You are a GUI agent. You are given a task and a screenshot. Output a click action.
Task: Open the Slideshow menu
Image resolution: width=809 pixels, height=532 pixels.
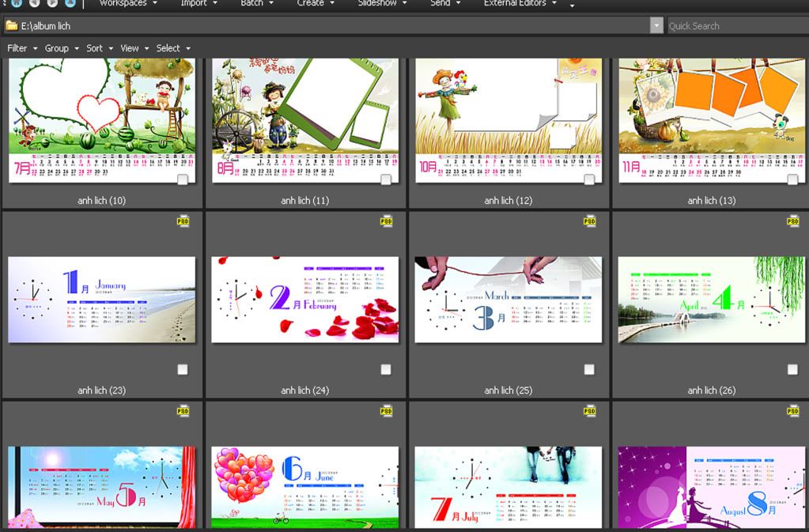pyautogui.click(x=382, y=3)
